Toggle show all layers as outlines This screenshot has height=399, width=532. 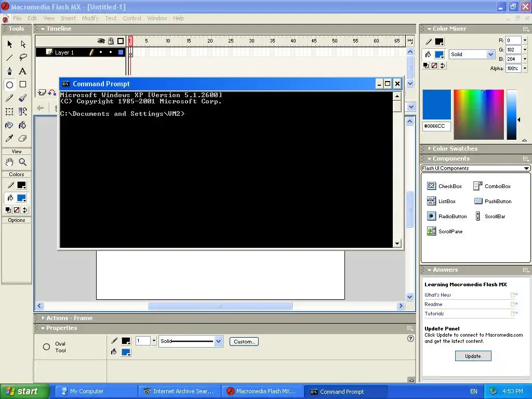pyautogui.click(x=121, y=41)
